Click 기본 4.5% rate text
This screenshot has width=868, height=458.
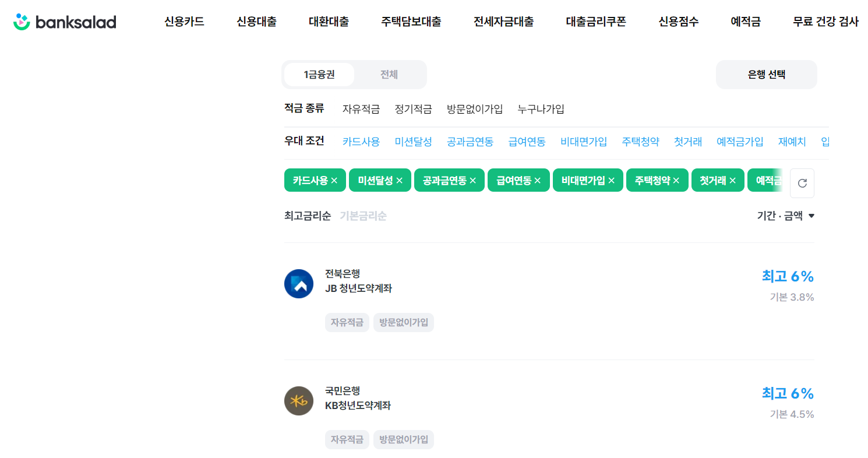point(792,414)
